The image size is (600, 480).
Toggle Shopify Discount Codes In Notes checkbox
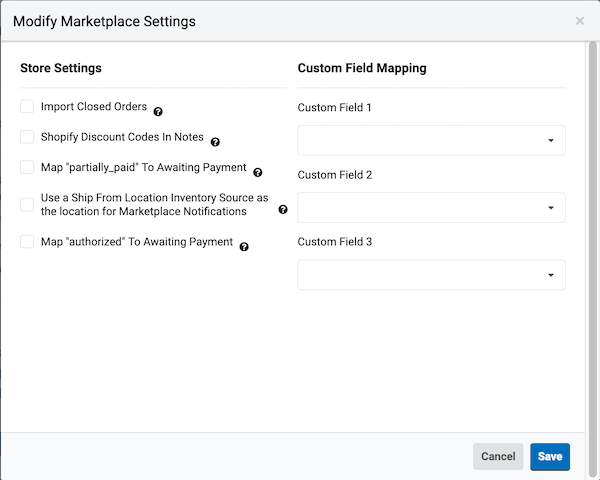[27, 137]
